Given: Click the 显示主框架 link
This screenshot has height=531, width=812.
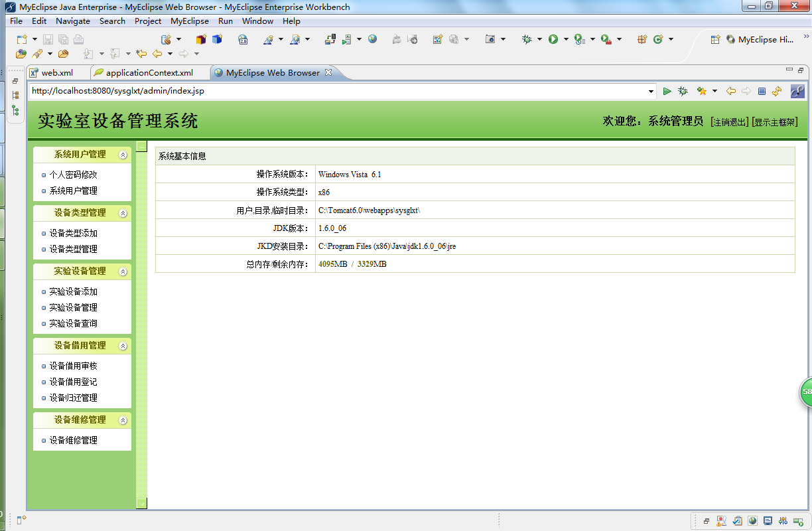Looking at the screenshot, I should 775,122.
